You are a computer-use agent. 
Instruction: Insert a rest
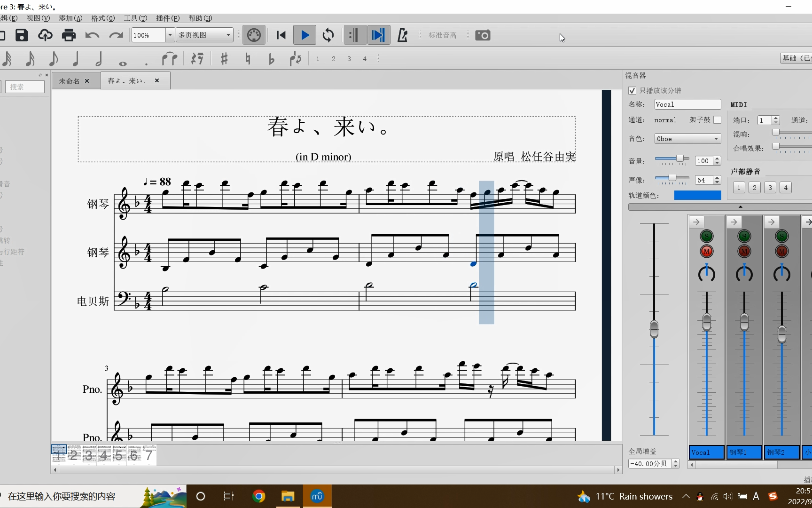197,59
